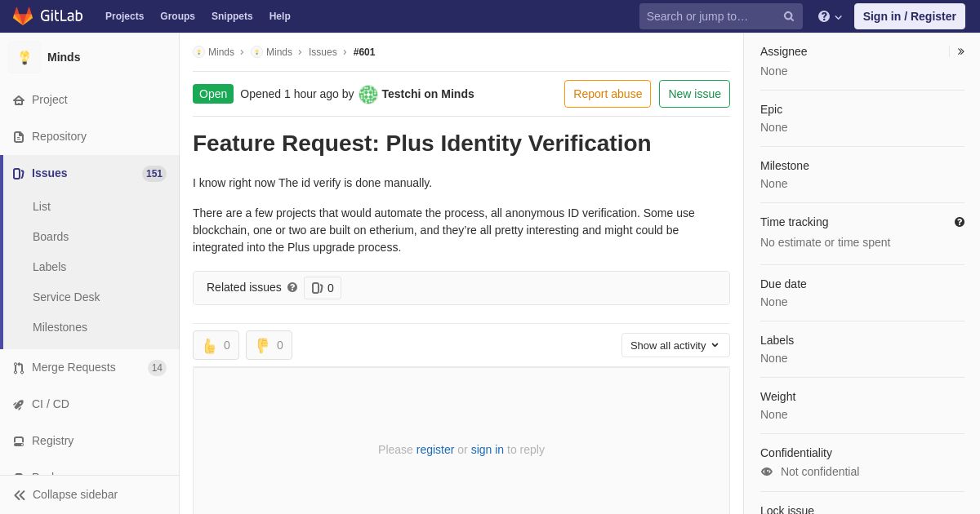Image resolution: width=980 pixels, height=514 pixels.
Task: Toggle the thumbs up reaction
Action: [x=216, y=345]
